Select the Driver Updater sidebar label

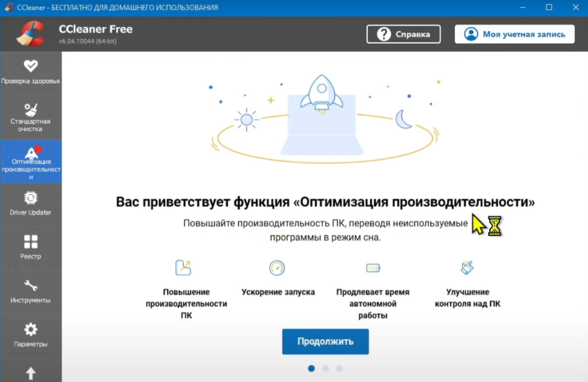pos(31,213)
